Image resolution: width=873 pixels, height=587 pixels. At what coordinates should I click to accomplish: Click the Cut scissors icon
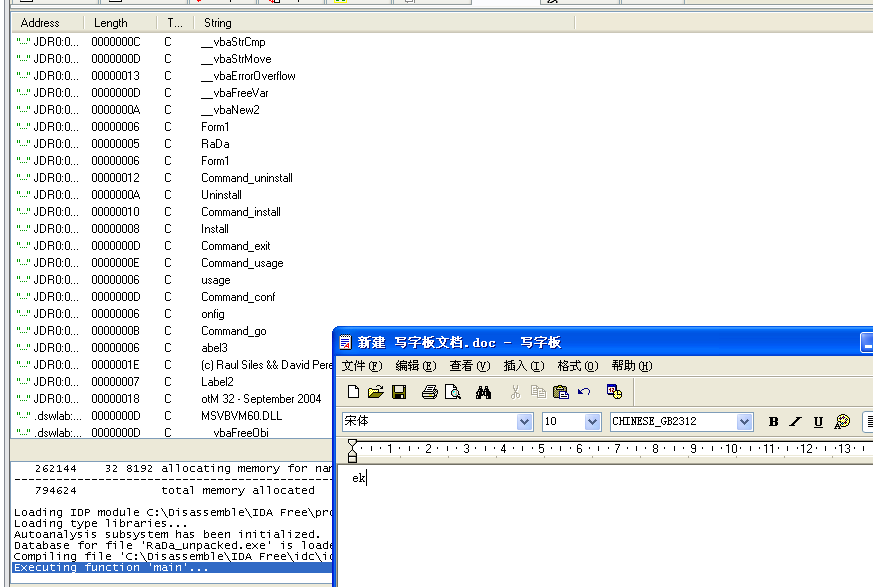pyautogui.click(x=515, y=392)
